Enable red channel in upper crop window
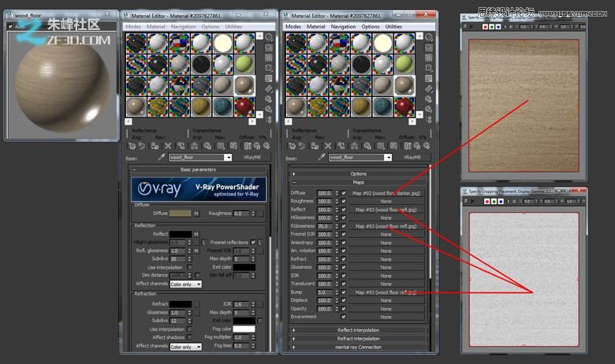 485,27
